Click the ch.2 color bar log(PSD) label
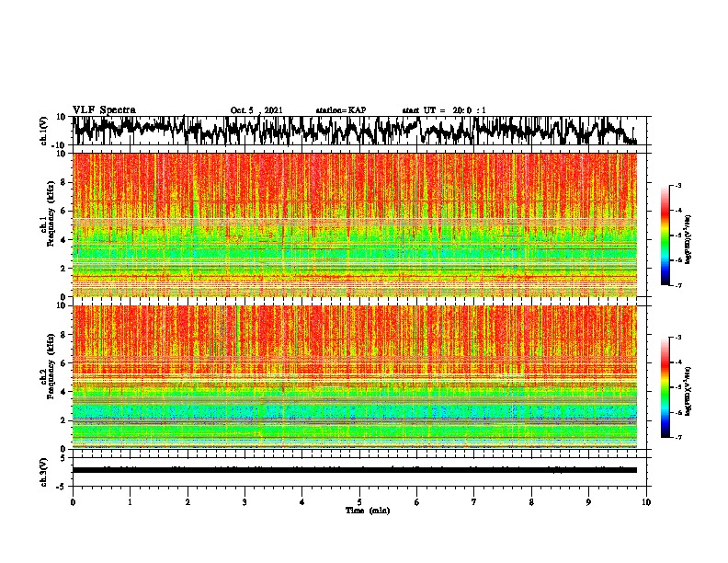 tap(688, 391)
